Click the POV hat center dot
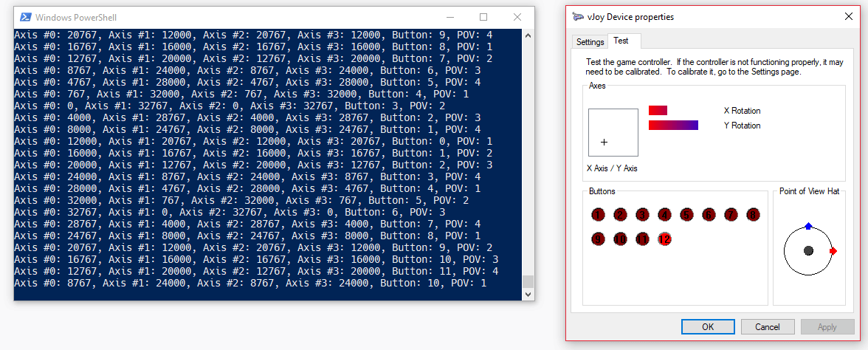This screenshot has width=868, height=350. coord(809,251)
